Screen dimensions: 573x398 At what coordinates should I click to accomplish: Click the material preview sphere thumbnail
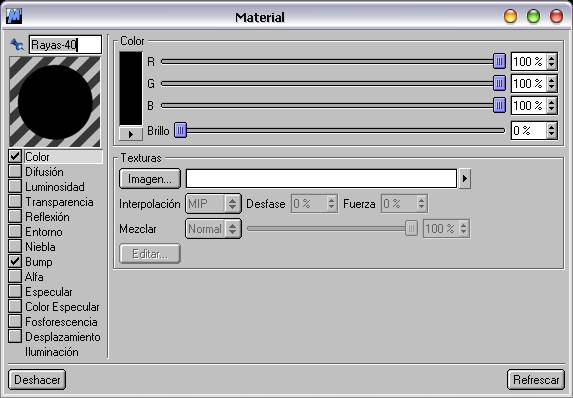click(55, 102)
